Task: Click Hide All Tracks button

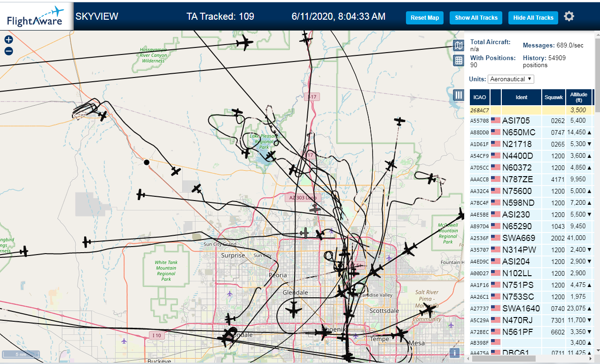Action: click(533, 18)
